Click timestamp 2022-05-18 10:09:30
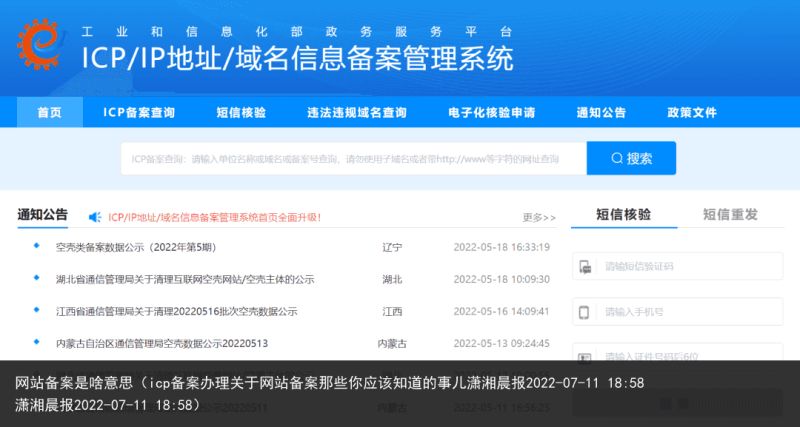This screenshot has width=800, height=427. (502, 280)
